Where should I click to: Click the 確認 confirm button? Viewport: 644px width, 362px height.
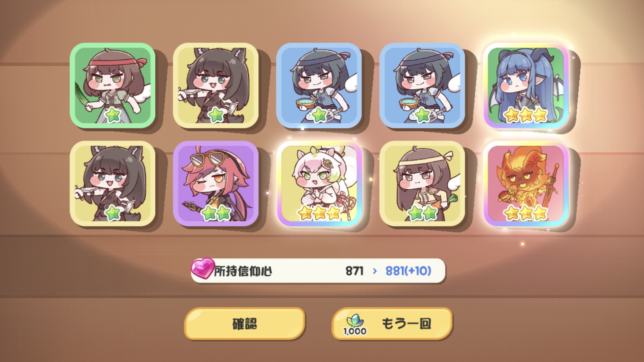coord(245,324)
